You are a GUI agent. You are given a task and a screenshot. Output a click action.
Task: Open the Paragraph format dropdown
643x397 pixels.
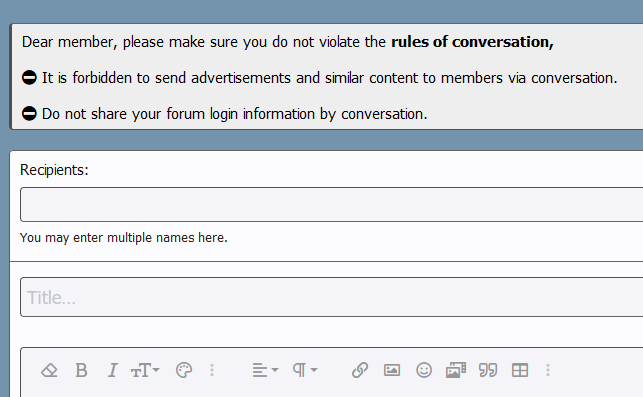pos(305,370)
